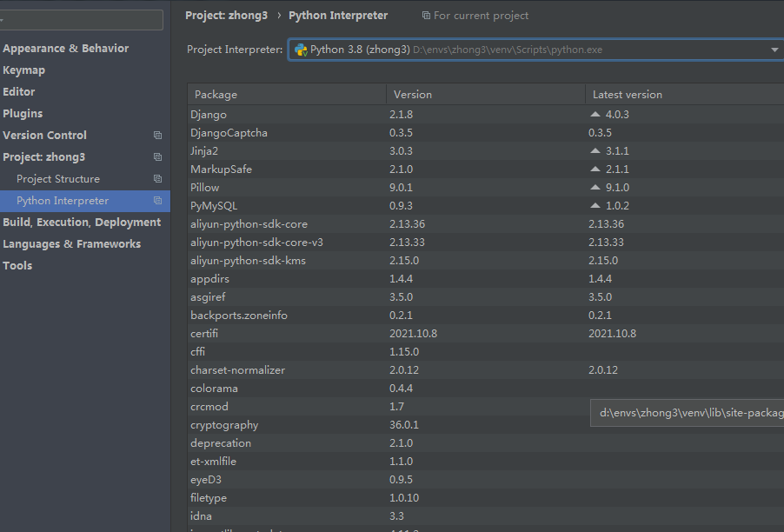Click the upgrade arrow beside Django 4.0.3
Image resolution: width=784 pixels, height=532 pixels.
tap(595, 115)
